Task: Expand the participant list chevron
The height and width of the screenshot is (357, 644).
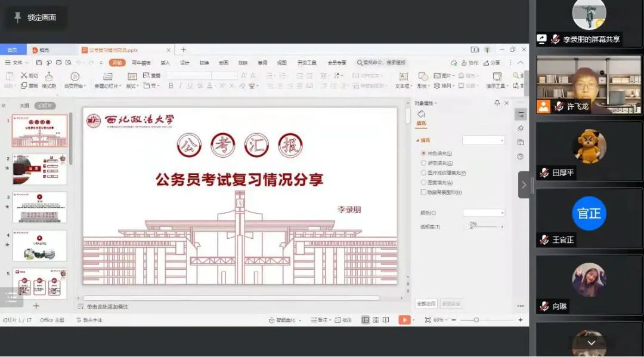Action: coord(591,343)
